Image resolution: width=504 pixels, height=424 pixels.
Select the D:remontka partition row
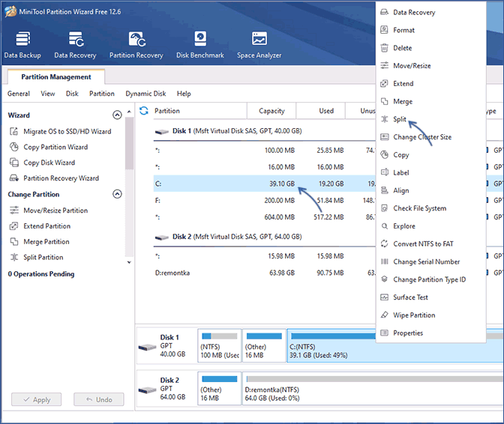point(264,273)
